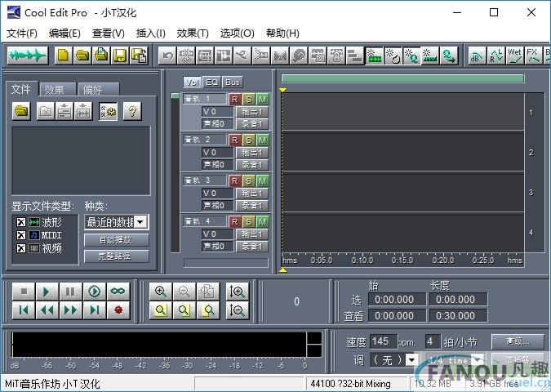
Task: Mute track 4 with M button
Action: [x=262, y=222]
